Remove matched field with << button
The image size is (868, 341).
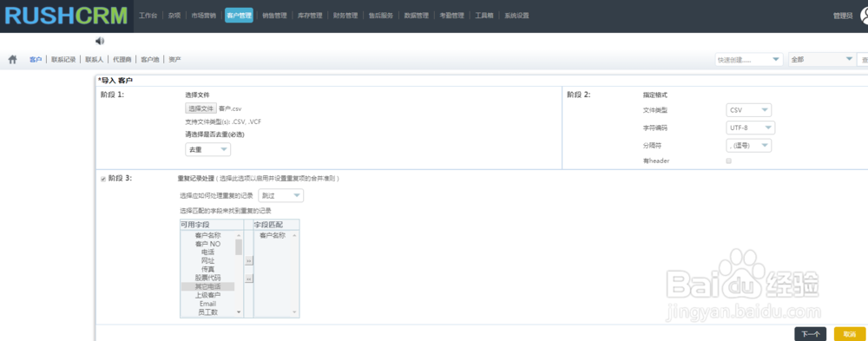click(x=248, y=279)
